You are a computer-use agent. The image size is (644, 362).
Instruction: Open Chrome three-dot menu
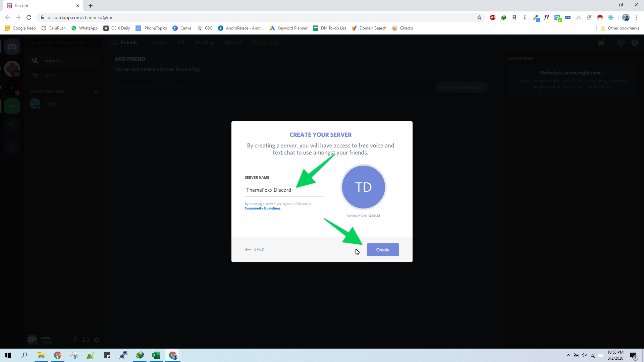click(x=637, y=17)
